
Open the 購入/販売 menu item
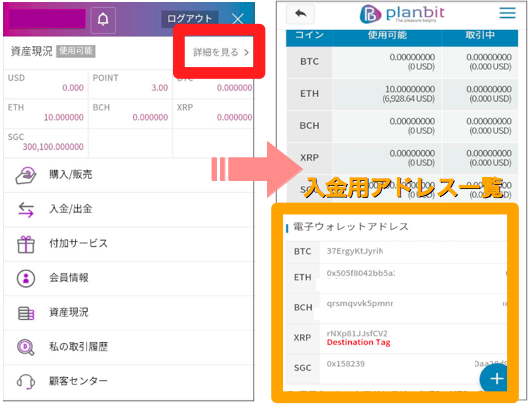(128, 175)
